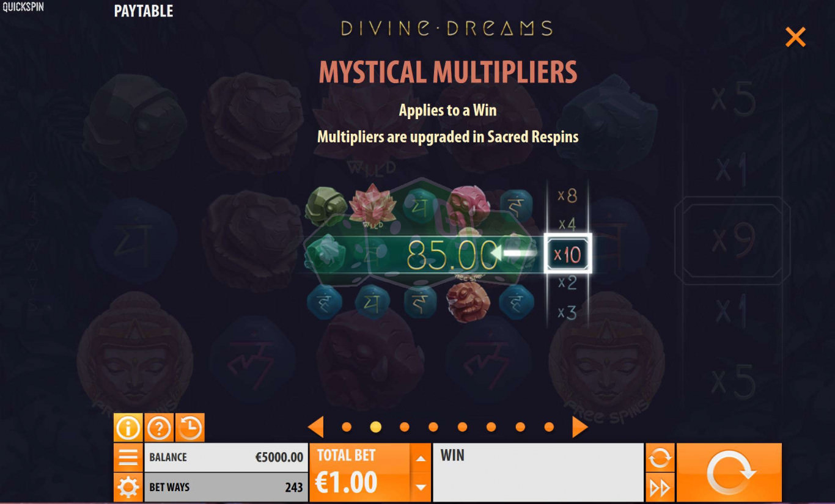The image size is (835, 504).
Task: Spin the reels with large orange button
Action: (x=729, y=472)
